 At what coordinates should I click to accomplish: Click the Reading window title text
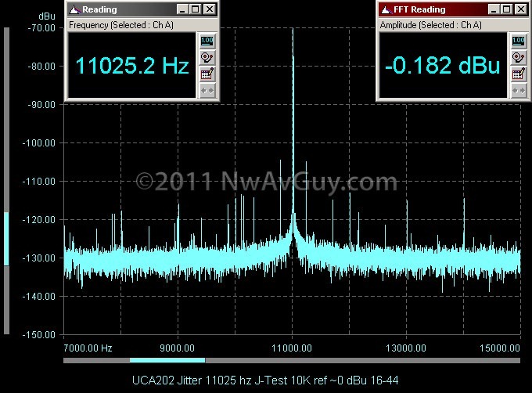(x=99, y=9)
